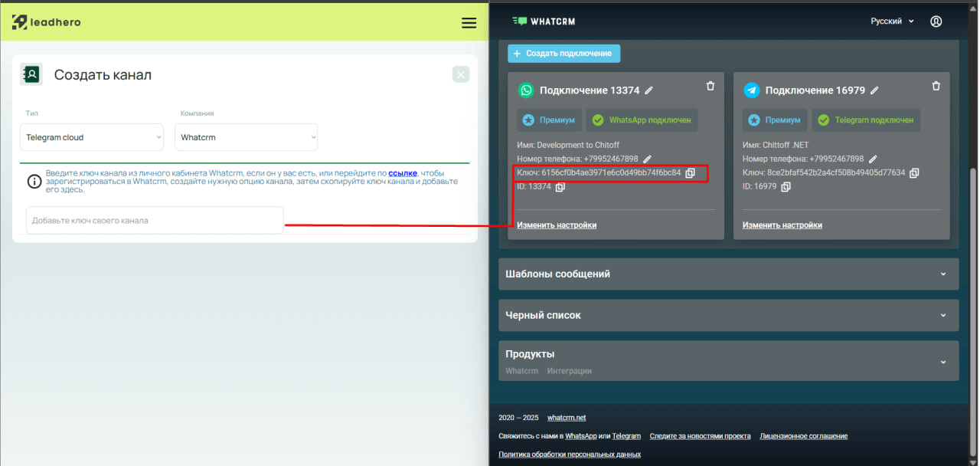Close the Создать канал panel
The width and height of the screenshot is (980, 466).
pos(460,74)
